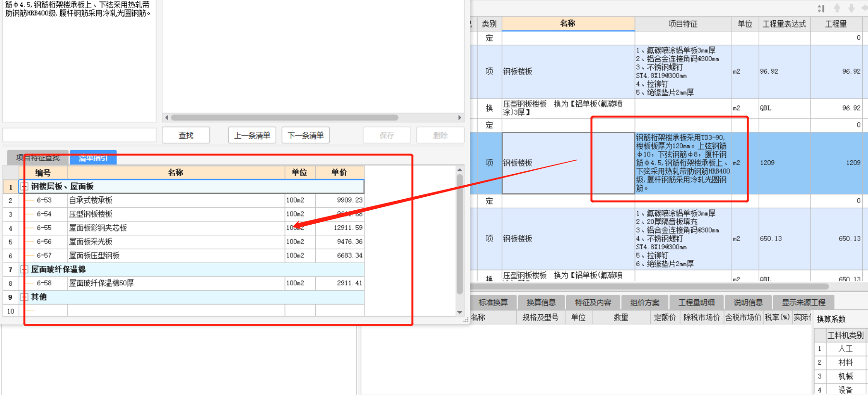Click the price cell 12911.59
Image resolution: width=868 pixels, height=395 pixels.
pyautogui.click(x=340, y=228)
